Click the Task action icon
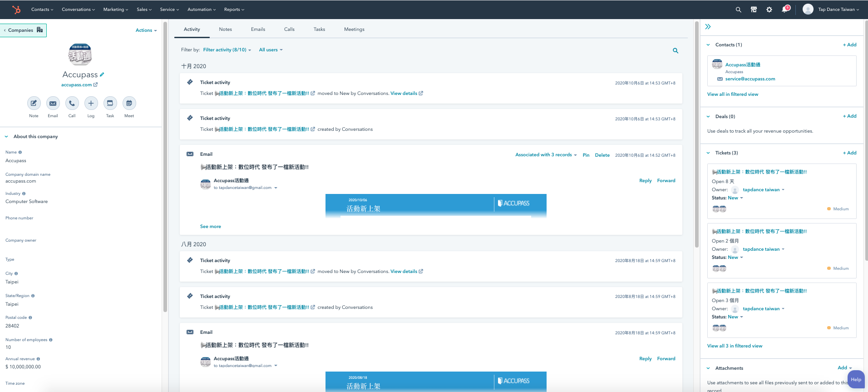The width and height of the screenshot is (868, 392). tap(110, 103)
